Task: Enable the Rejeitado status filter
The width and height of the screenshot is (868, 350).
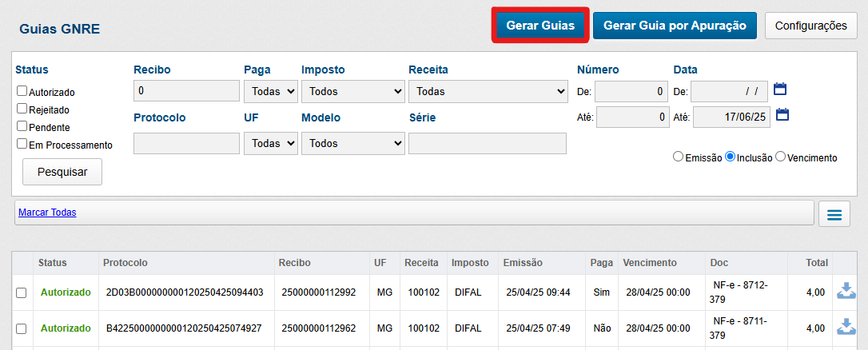Action: pyautogui.click(x=22, y=109)
